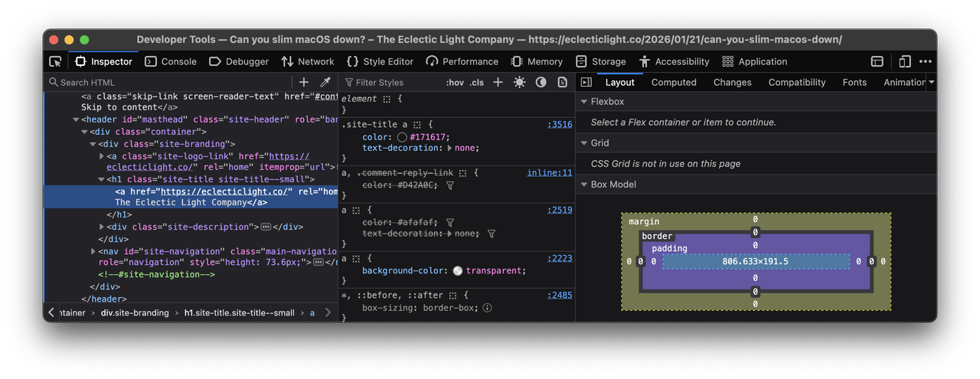The image size is (980, 379).
Task: Select div.site-branding breadcrumb
Action: click(134, 312)
